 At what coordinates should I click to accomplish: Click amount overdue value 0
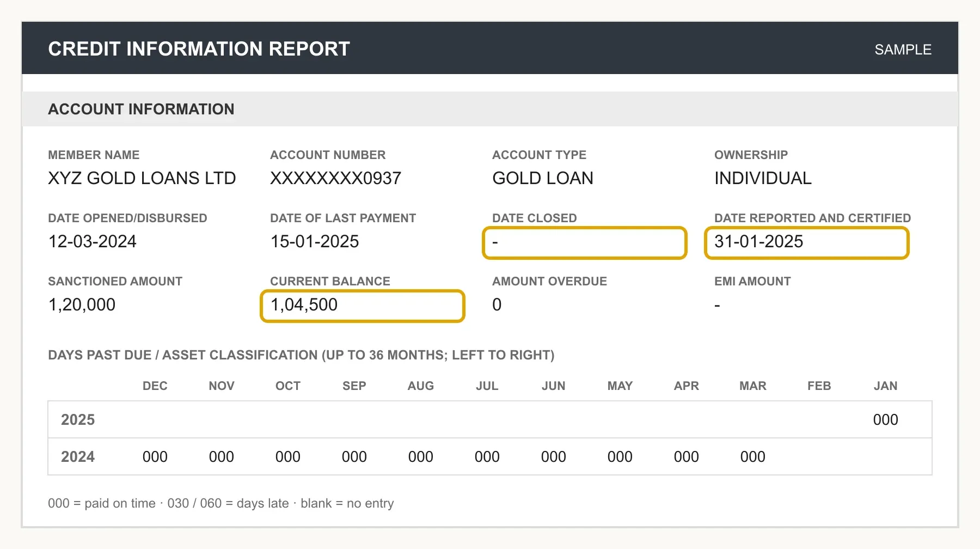(497, 304)
